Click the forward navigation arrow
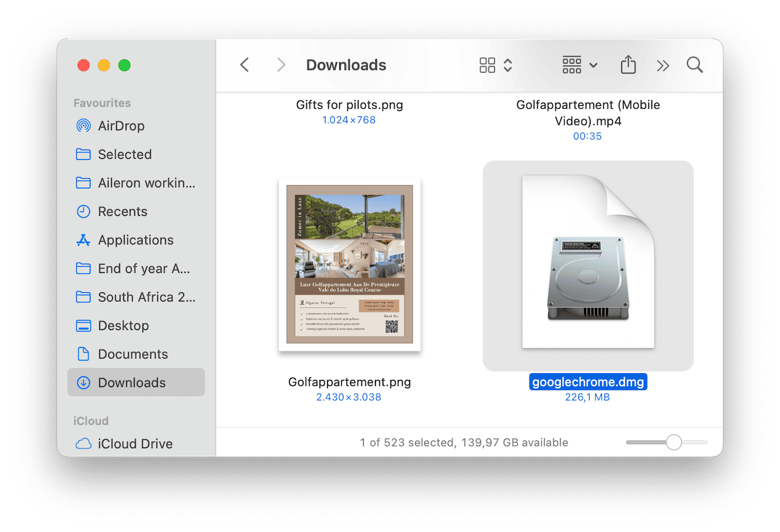 pos(281,65)
